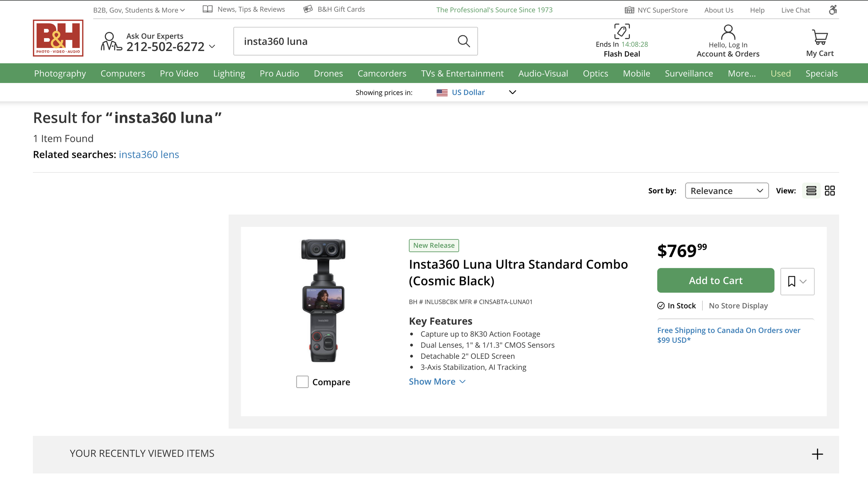Image resolution: width=868 pixels, height=502 pixels.
Task: Open the Pro Video category
Action: click(179, 74)
